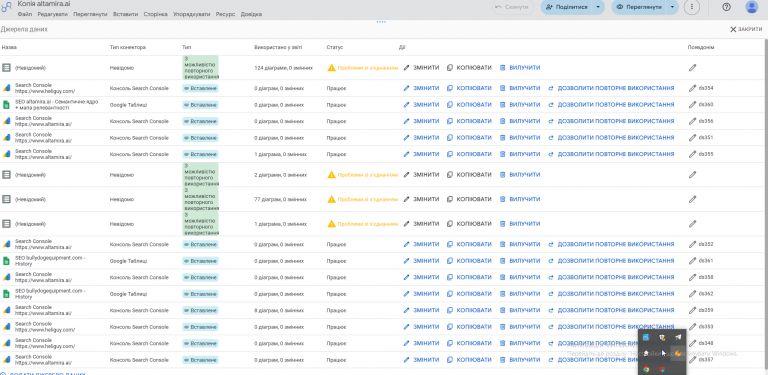Click the pencil icon beside ds352
The width and height of the screenshot is (768, 375).
(x=692, y=244)
